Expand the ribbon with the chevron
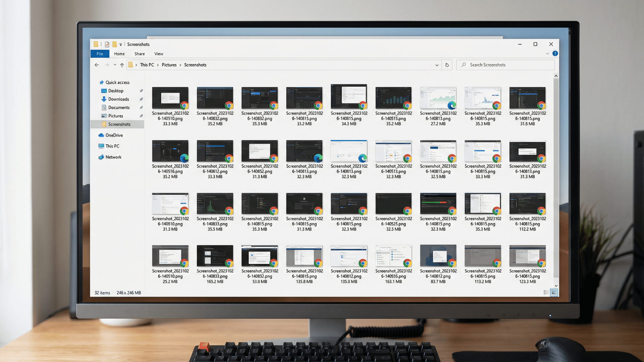The image size is (644, 362). point(547,54)
